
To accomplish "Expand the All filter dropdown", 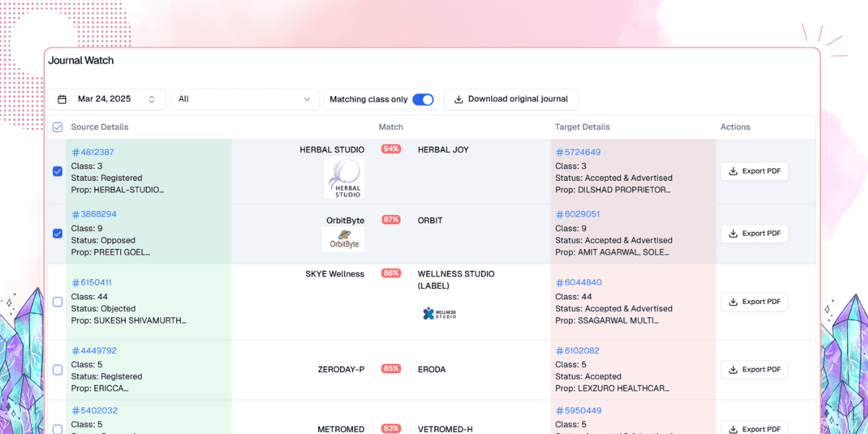I will [x=244, y=99].
